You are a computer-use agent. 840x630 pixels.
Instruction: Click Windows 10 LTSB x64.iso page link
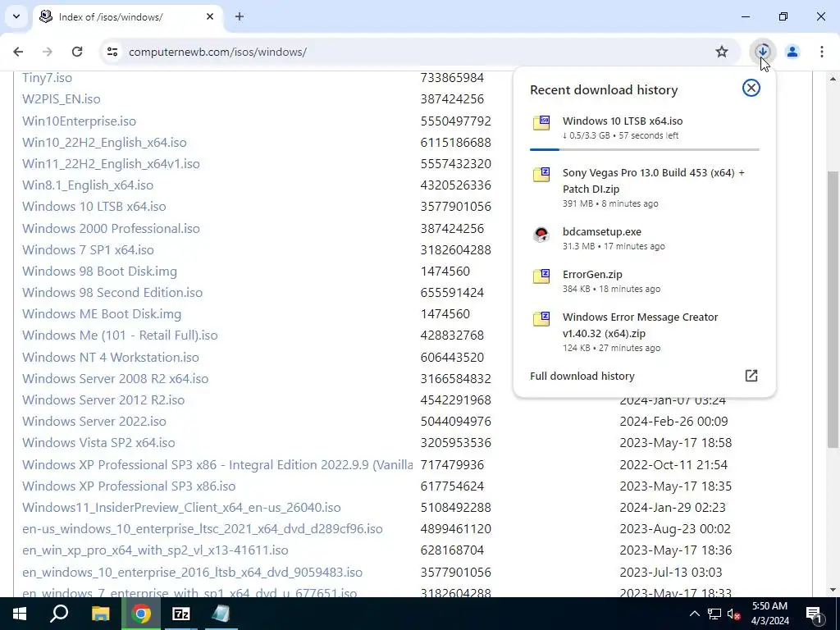click(94, 206)
